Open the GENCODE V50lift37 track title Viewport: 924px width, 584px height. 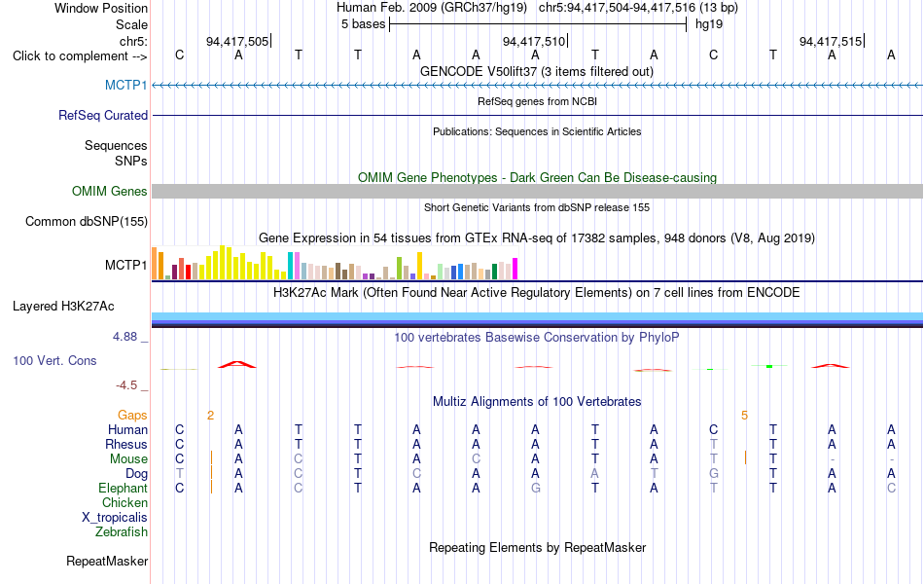click(x=537, y=71)
